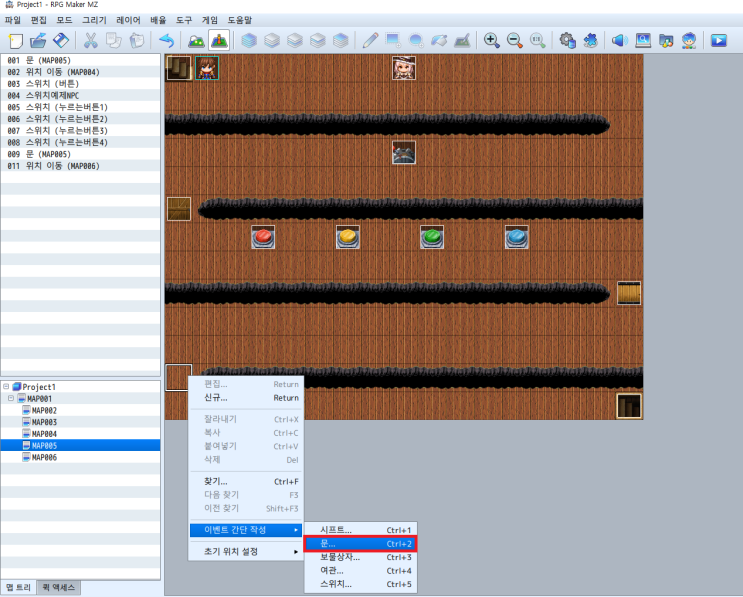Open the Resource Manager icon
Viewport: 743px width, 597px height.
[666, 41]
